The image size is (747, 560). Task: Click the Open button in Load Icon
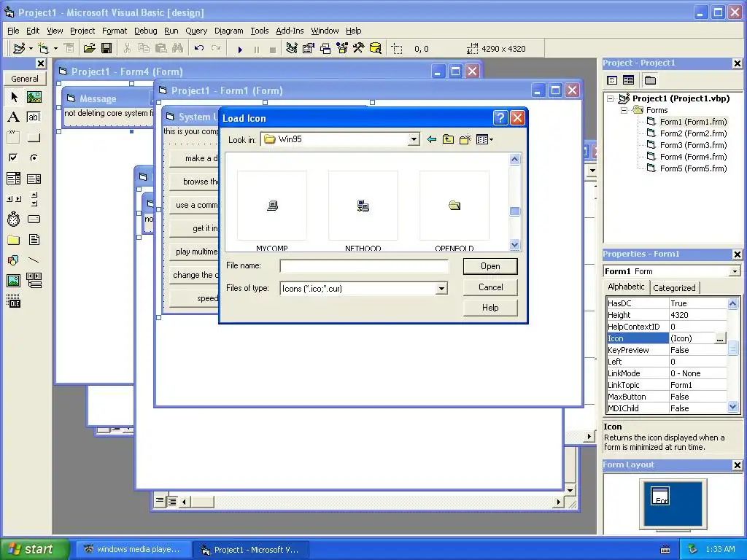tap(490, 266)
